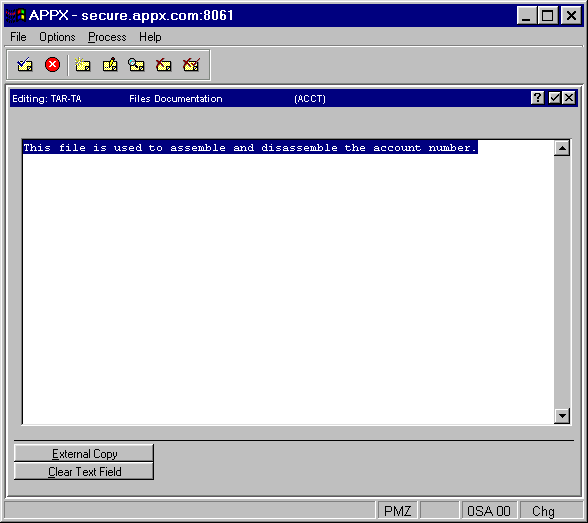Open the Options menu

pos(57,37)
